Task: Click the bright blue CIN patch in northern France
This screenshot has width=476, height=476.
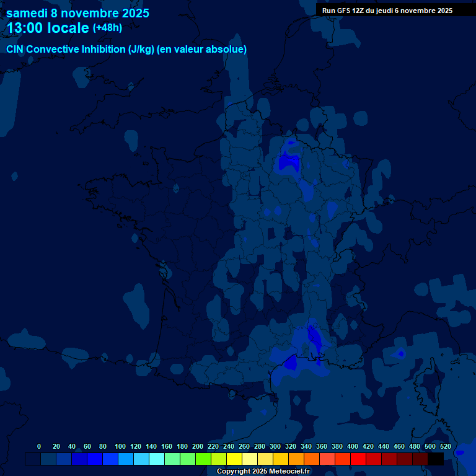Action: (289, 162)
